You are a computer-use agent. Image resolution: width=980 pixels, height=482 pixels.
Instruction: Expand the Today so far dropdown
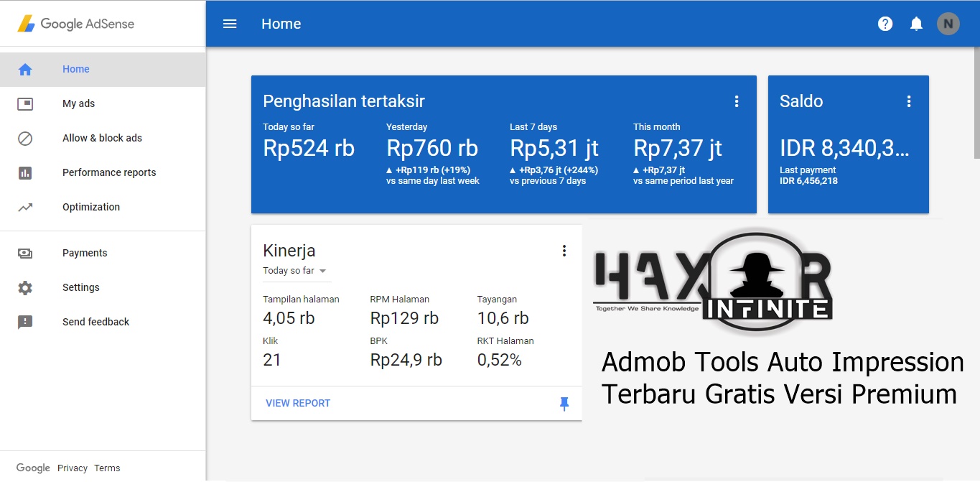[x=295, y=271]
